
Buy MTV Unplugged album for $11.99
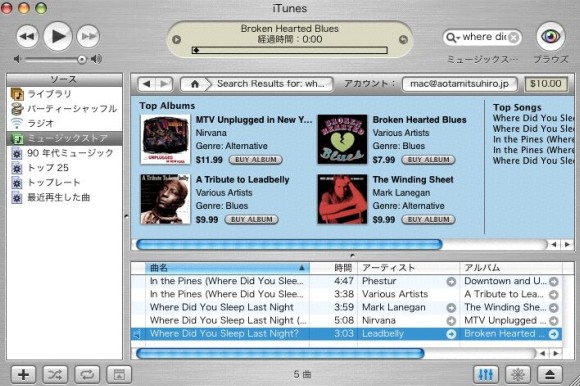[x=256, y=160]
